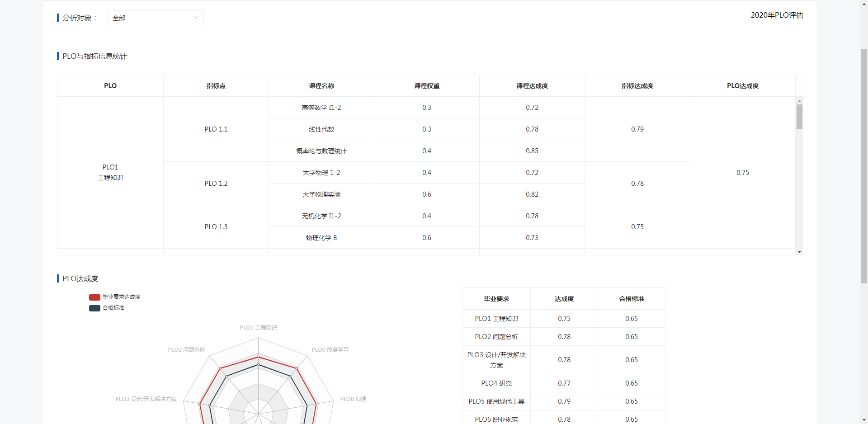
Task: Select the PLO 1.2 indicator cell
Action: 216,184
